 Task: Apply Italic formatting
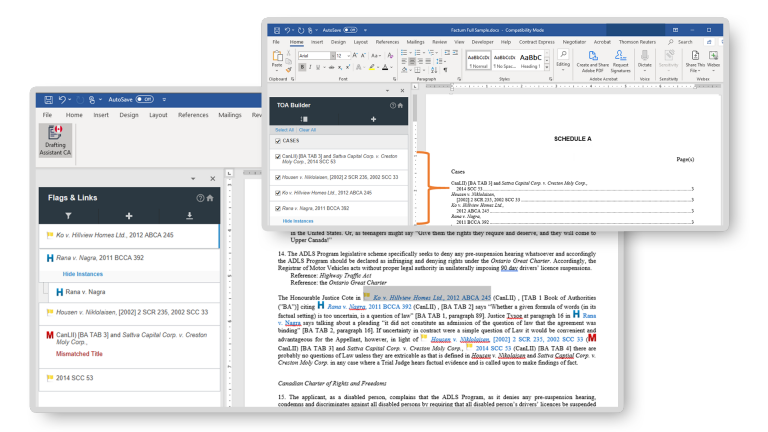coord(310,67)
